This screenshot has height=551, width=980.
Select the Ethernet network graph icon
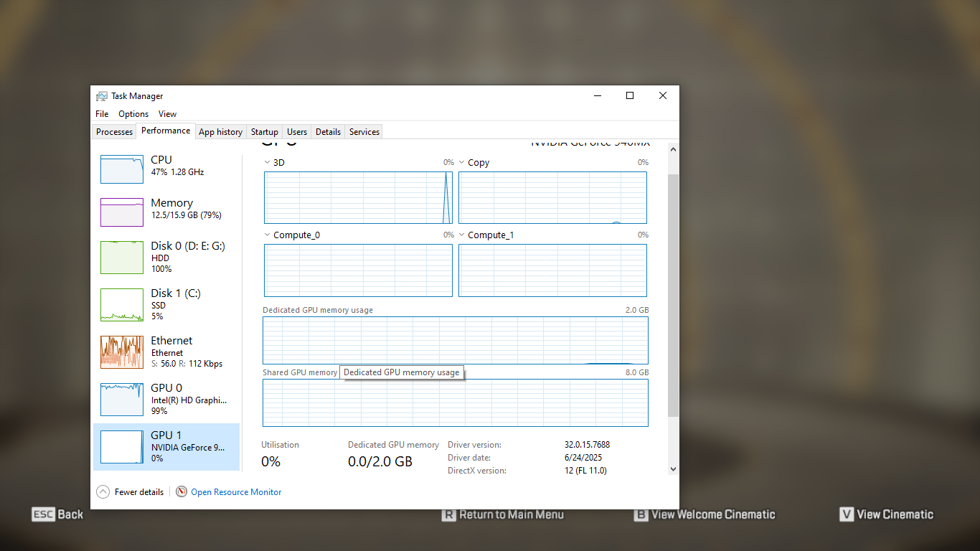pyautogui.click(x=122, y=352)
